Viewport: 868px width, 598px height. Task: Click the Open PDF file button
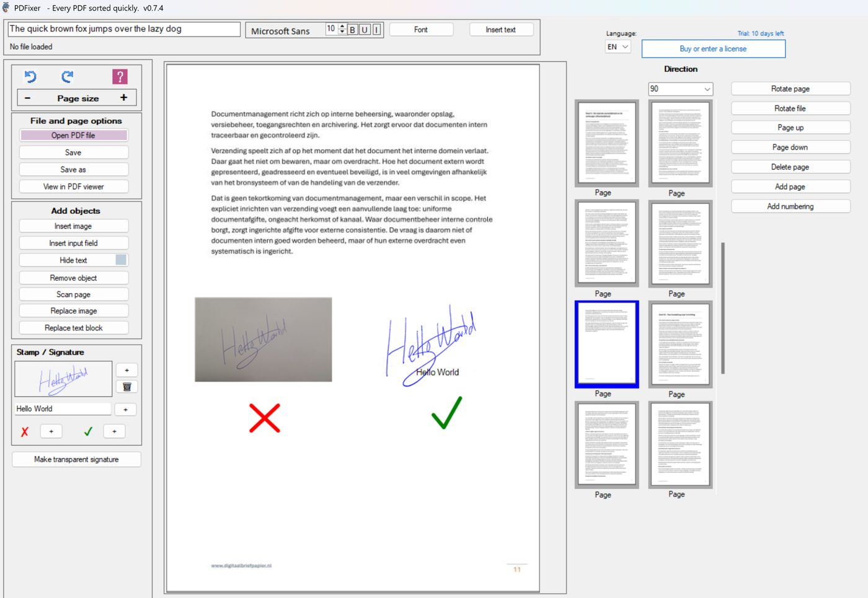point(74,135)
